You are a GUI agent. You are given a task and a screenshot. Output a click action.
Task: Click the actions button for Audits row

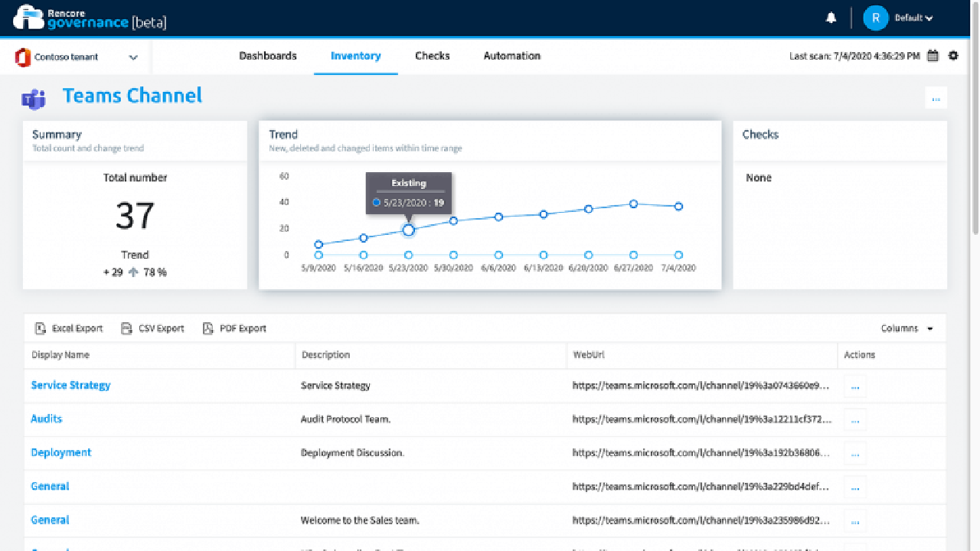pos(855,419)
